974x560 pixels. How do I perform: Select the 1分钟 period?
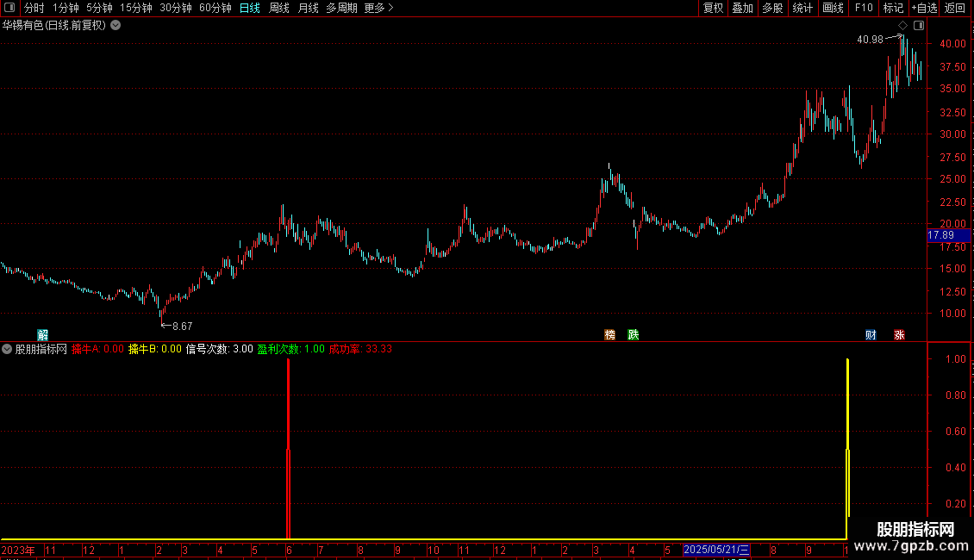(x=66, y=8)
